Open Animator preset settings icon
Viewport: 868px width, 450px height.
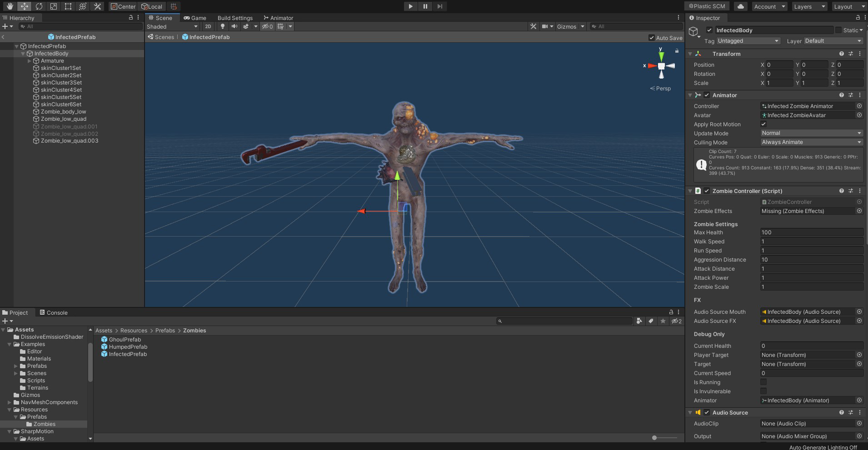coord(851,95)
